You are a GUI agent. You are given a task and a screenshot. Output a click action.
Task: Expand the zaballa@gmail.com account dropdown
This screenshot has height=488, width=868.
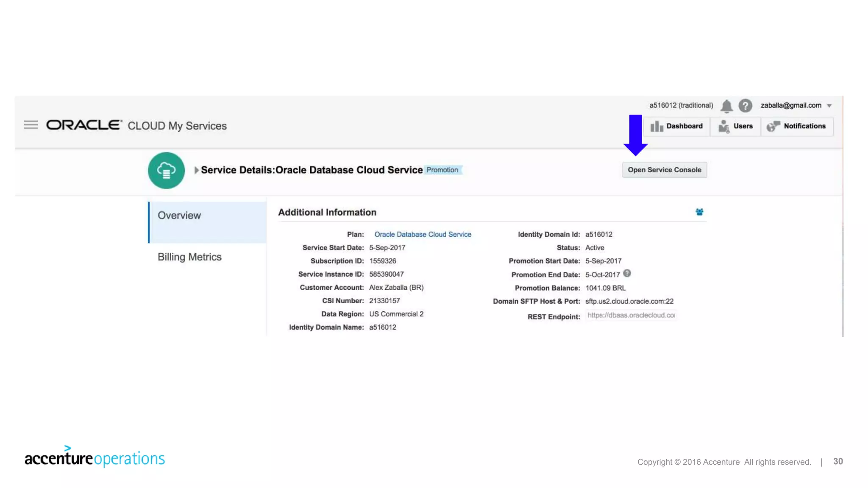(x=829, y=106)
